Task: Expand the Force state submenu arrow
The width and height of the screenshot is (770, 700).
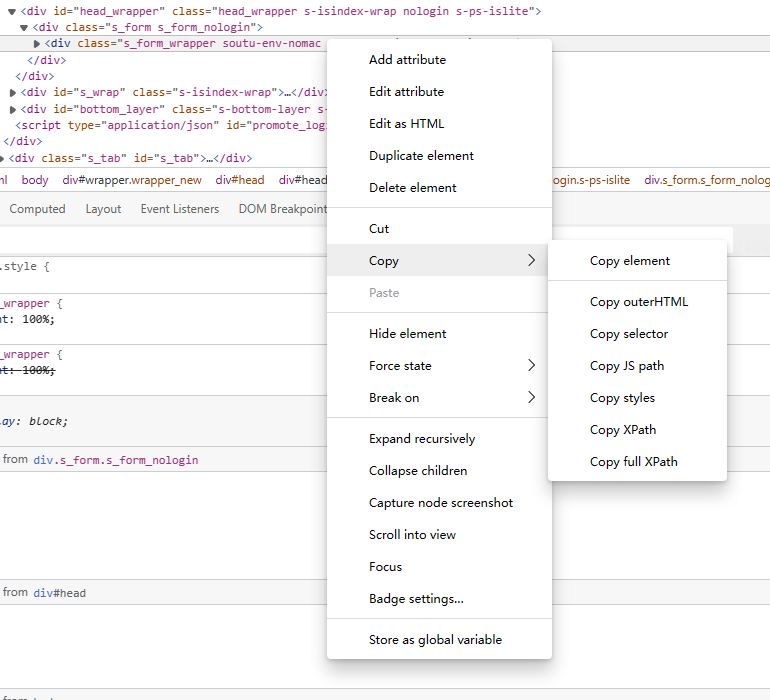Action: 531,366
